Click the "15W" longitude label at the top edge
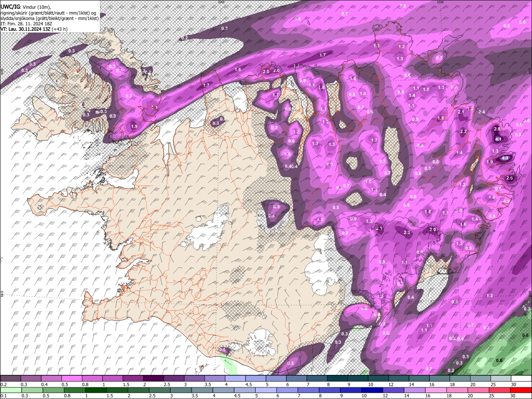This screenshot has width=532, height=399. (441, 2)
